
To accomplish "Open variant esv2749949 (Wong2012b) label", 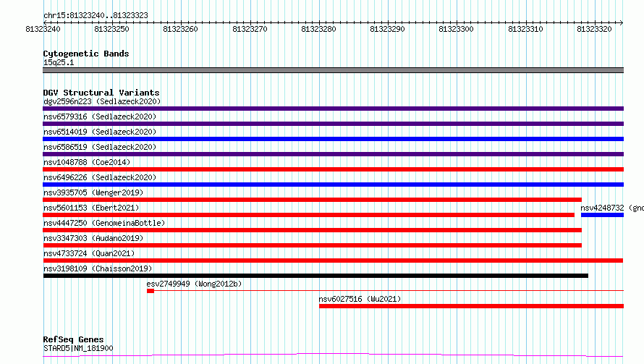I will (x=194, y=284).
